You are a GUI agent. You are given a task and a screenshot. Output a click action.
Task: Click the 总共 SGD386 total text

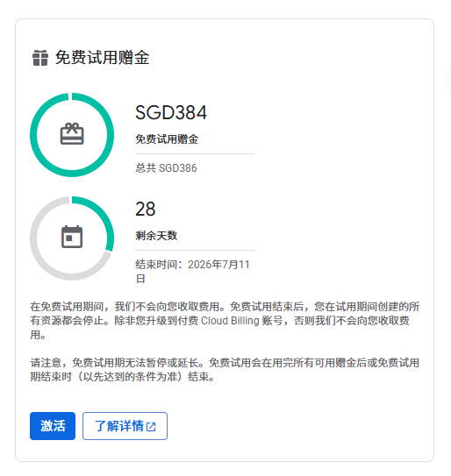pyautogui.click(x=166, y=168)
